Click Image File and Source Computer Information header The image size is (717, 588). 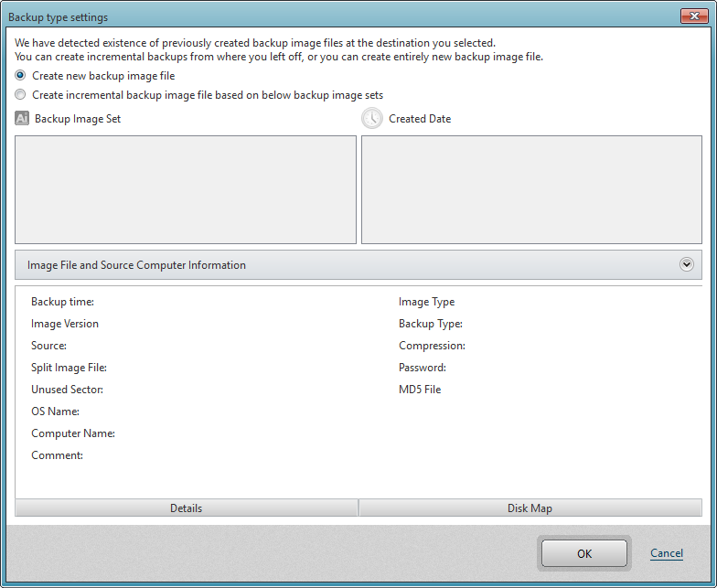click(x=358, y=265)
